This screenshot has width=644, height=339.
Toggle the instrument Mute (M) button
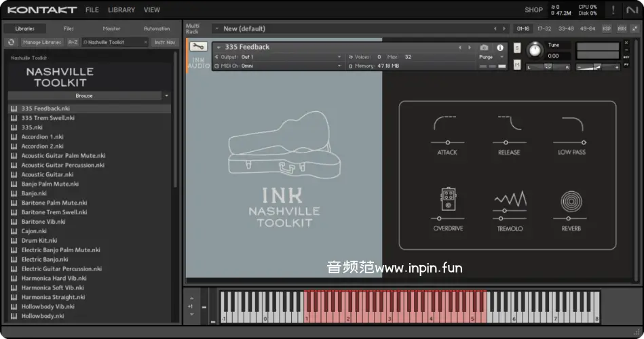tap(517, 64)
